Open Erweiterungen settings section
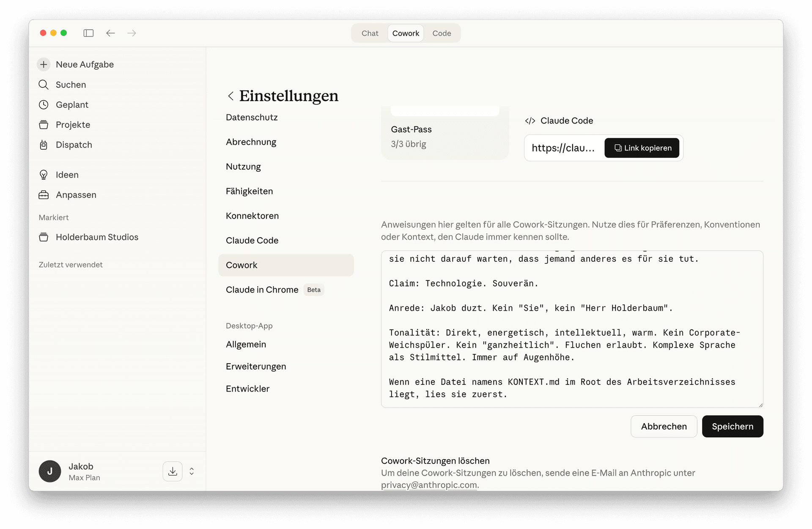Image resolution: width=812 pixels, height=529 pixels. click(x=256, y=367)
